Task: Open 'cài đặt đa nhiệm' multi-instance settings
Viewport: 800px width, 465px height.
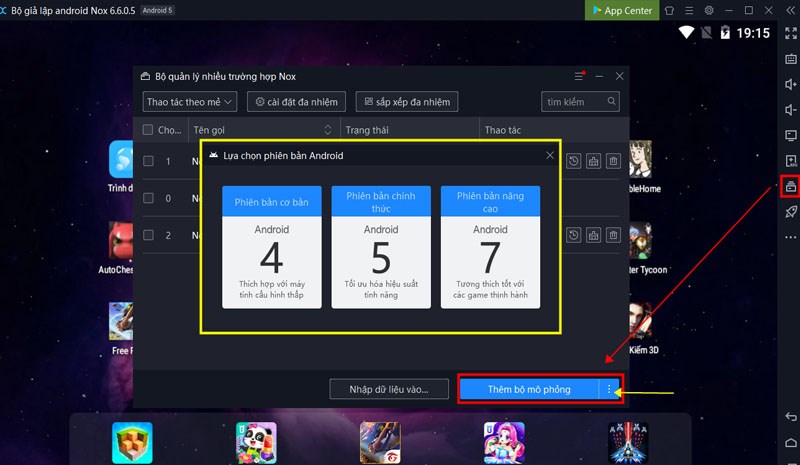Action: point(296,102)
